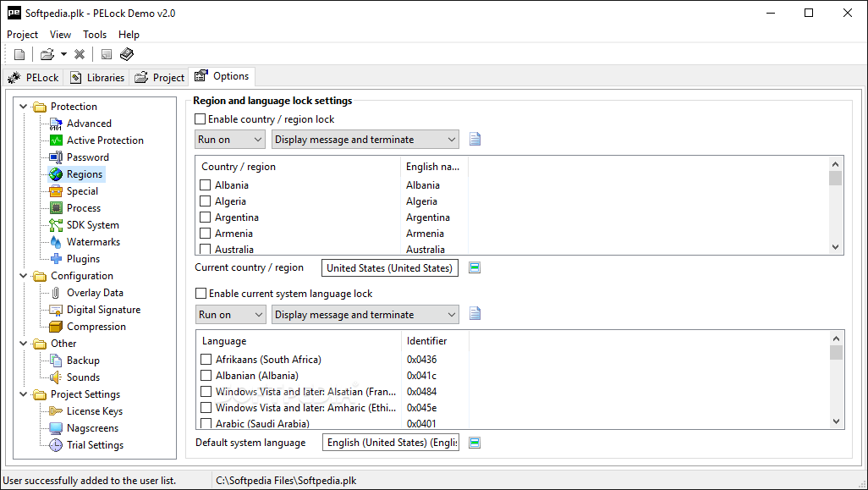Screen dimensions: 868x490
Task: Click the Identifier column header
Action: (435, 341)
